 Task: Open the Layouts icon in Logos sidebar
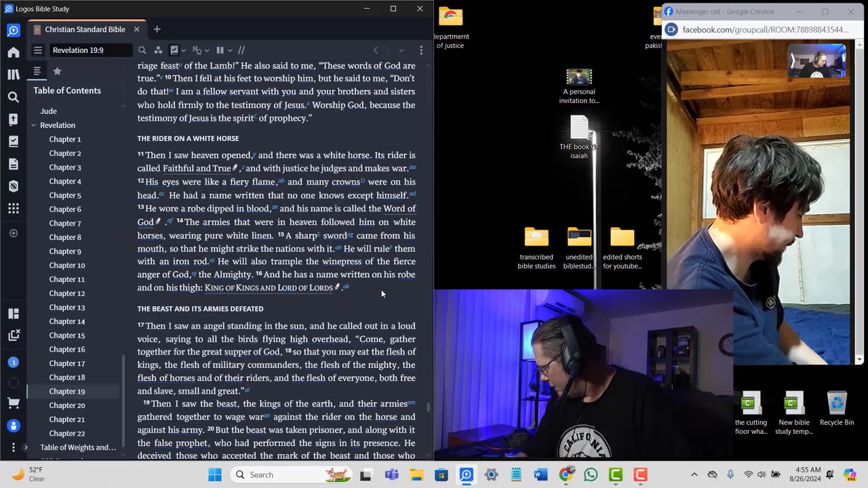(x=13, y=313)
